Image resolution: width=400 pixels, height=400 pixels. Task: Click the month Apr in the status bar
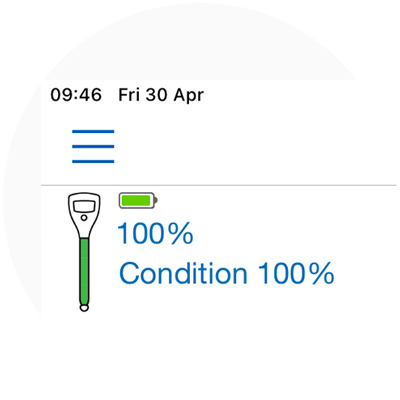coord(188,96)
